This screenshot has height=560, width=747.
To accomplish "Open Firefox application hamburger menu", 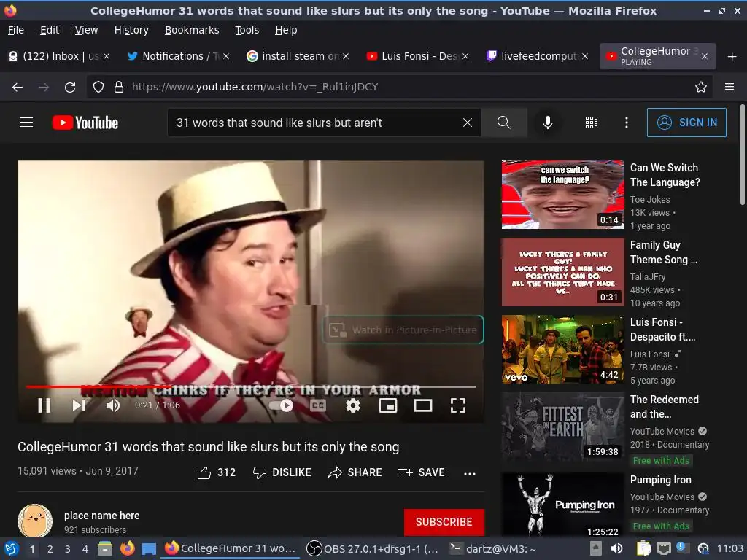I will (x=729, y=87).
